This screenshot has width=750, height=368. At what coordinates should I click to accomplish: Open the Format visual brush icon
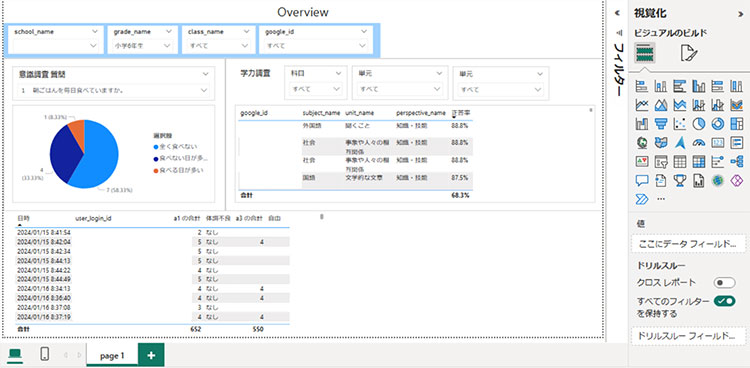point(689,53)
